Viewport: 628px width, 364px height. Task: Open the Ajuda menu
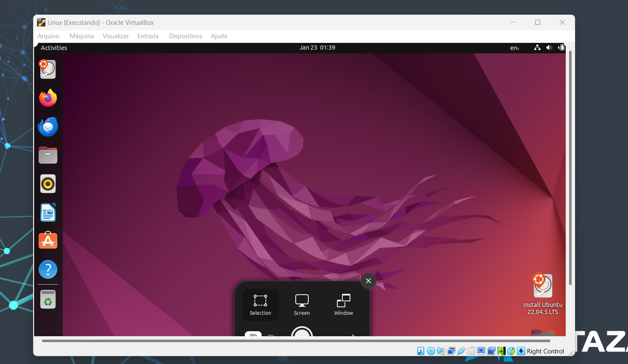click(x=219, y=36)
